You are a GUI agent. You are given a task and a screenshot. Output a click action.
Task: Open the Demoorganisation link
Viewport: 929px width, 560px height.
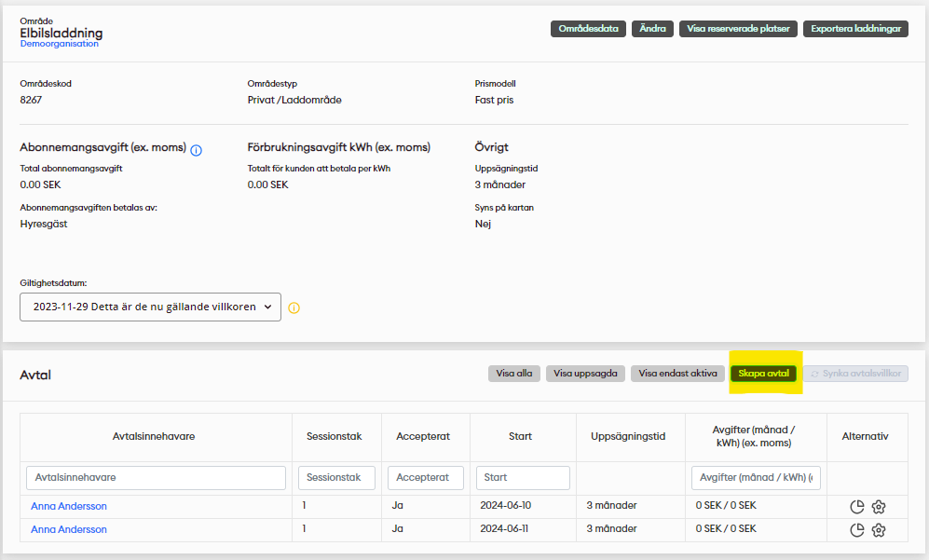click(x=60, y=44)
